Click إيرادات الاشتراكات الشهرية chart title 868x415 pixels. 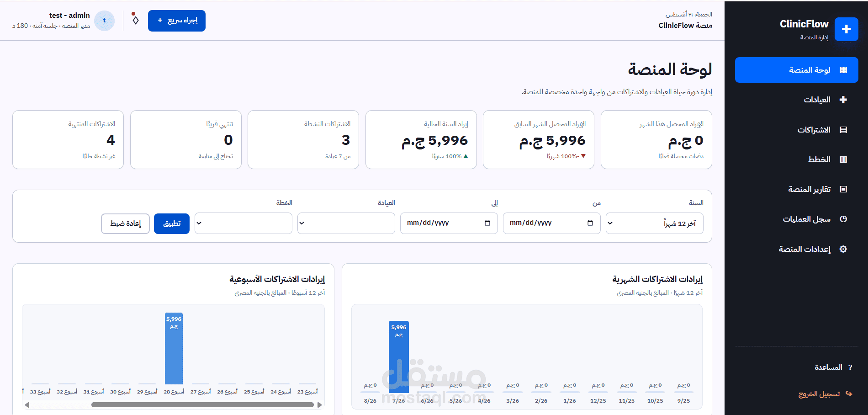tap(657, 279)
